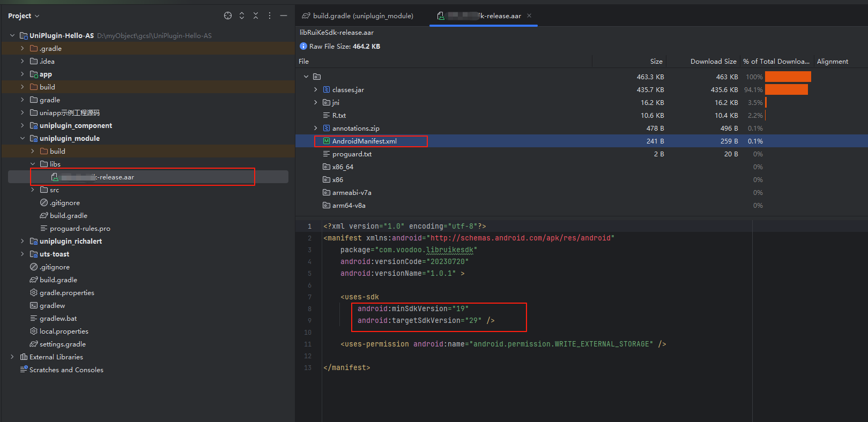Click the AndroidManifest.xml manifest icon
The image size is (868, 422).
[327, 141]
